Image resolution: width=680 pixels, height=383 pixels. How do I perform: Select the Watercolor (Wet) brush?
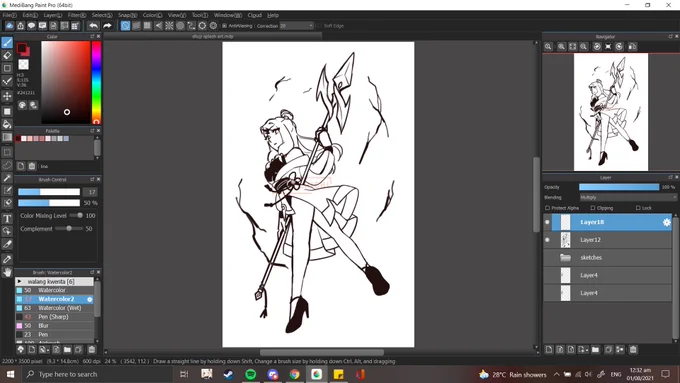55,308
